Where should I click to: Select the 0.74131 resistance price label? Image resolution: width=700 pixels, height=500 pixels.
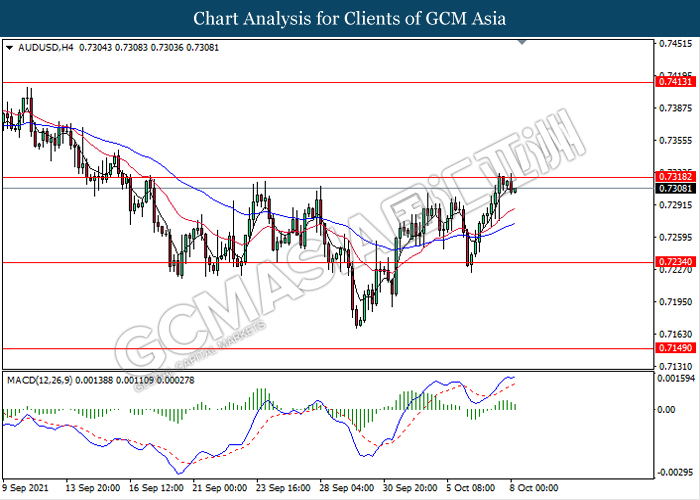tap(675, 82)
